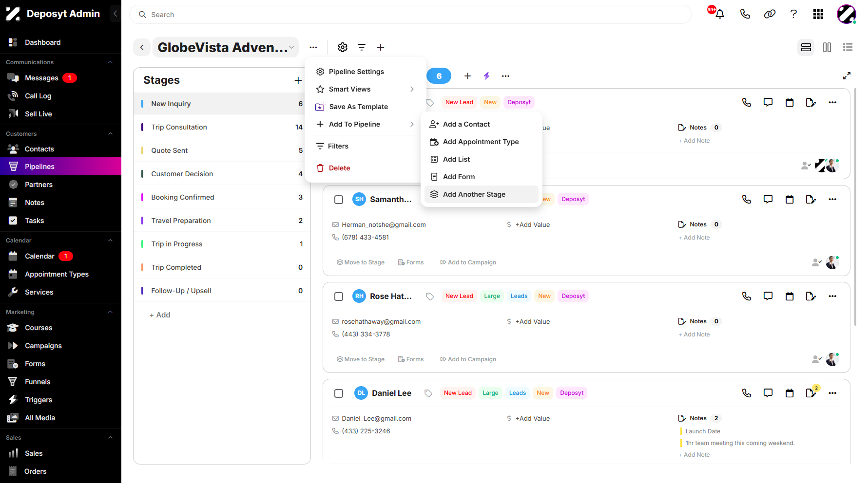Expand the Smart Views submenu
868x483 pixels.
pyautogui.click(x=365, y=89)
